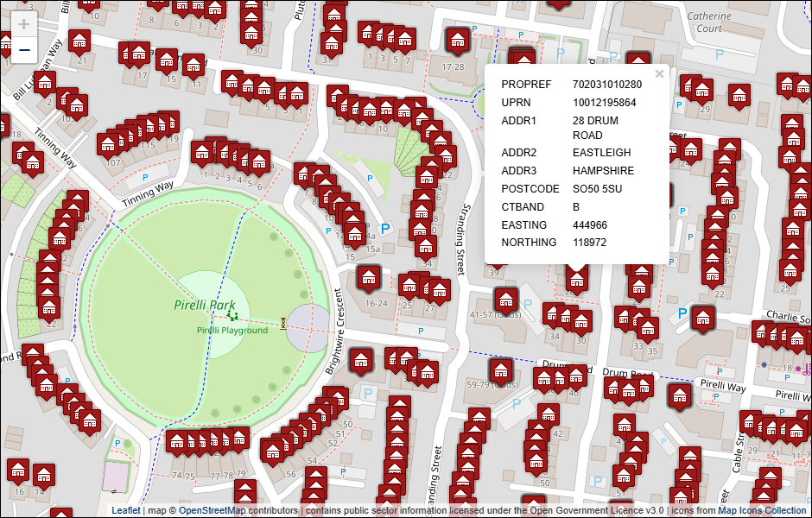
Task: Click the Catherine Court label
Action: coord(709,22)
